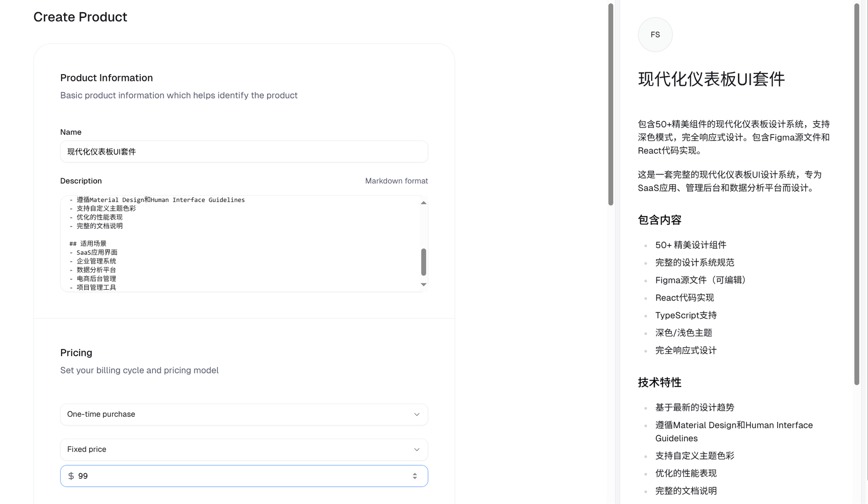
Task: Click the main form's vertical scrollbar
Action: pyautogui.click(x=611, y=104)
